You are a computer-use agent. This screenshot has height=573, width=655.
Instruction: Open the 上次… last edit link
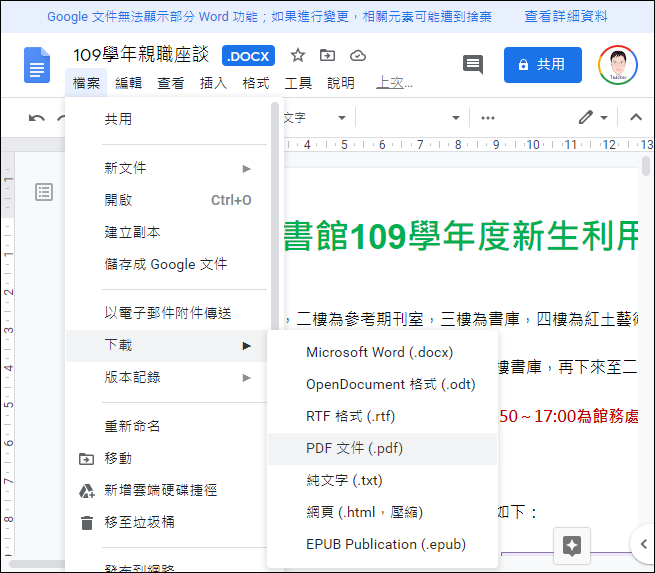[x=394, y=83]
